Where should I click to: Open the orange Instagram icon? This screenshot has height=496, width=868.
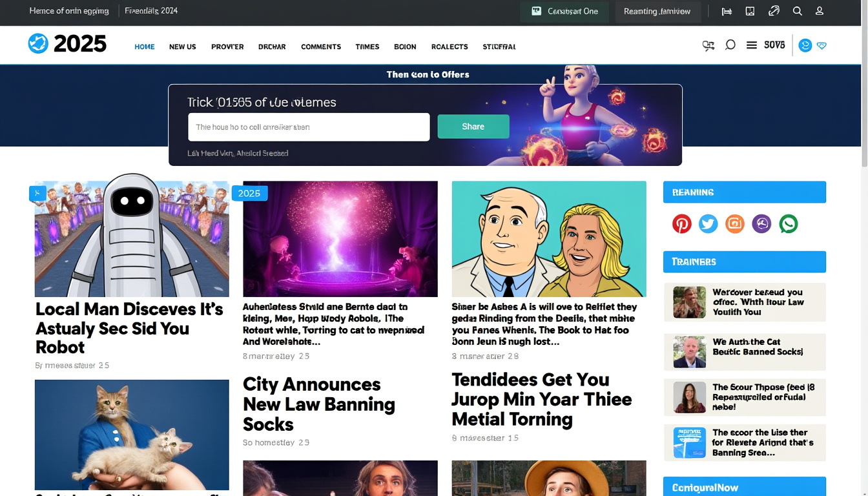[735, 224]
